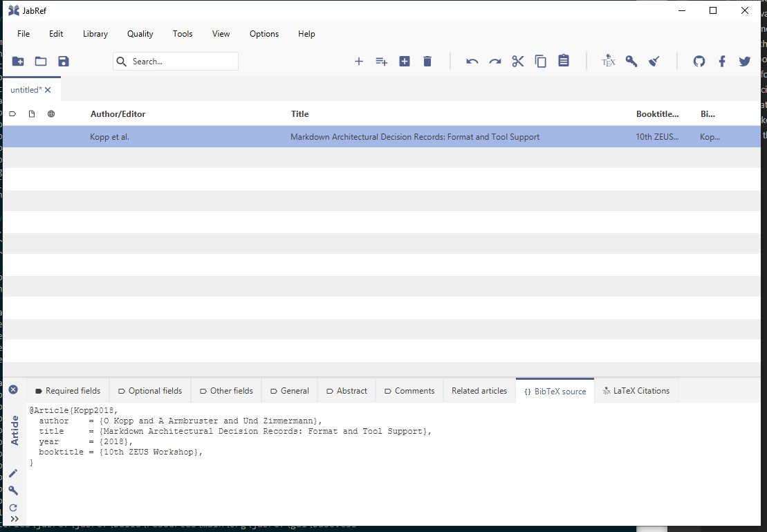Save the current library

pyautogui.click(x=63, y=61)
